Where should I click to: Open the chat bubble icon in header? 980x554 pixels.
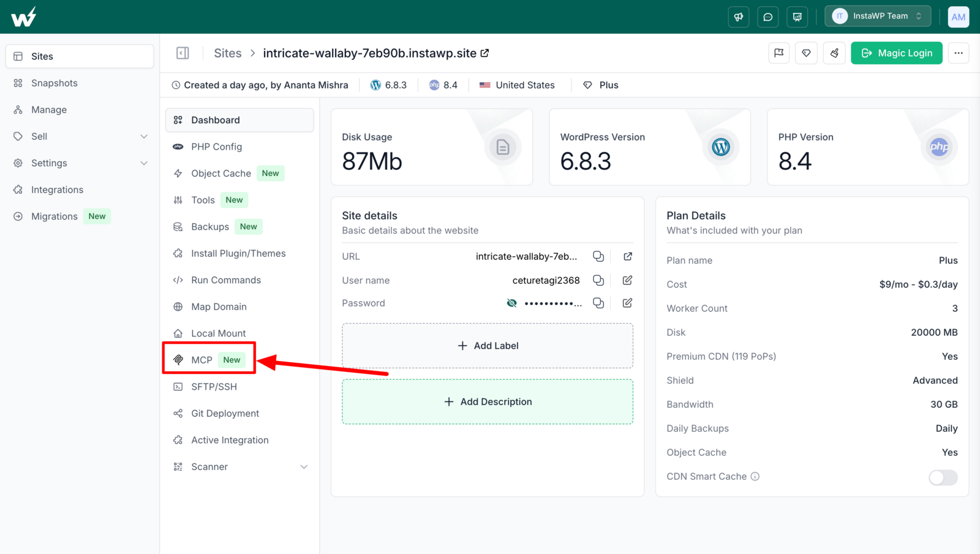768,17
